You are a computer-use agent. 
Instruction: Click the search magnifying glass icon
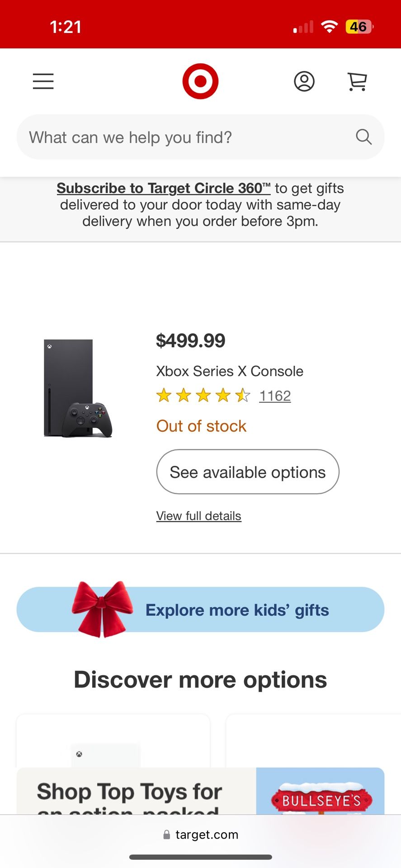363,137
